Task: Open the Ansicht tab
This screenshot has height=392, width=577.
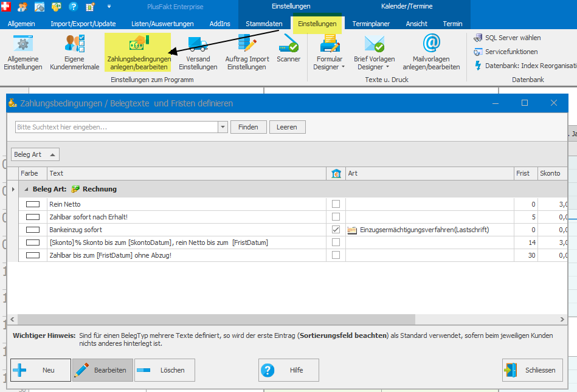Action: point(416,24)
